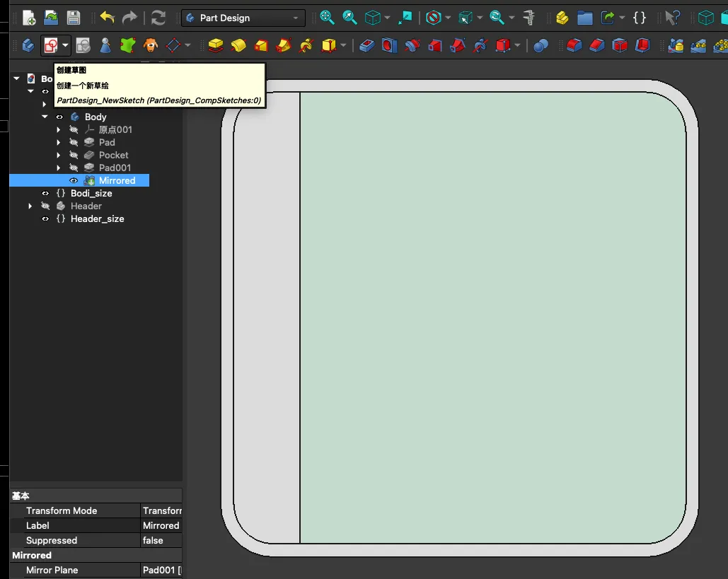Select the Bodi_size item in tree
The image size is (728, 579).
pyautogui.click(x=91, y=194)
